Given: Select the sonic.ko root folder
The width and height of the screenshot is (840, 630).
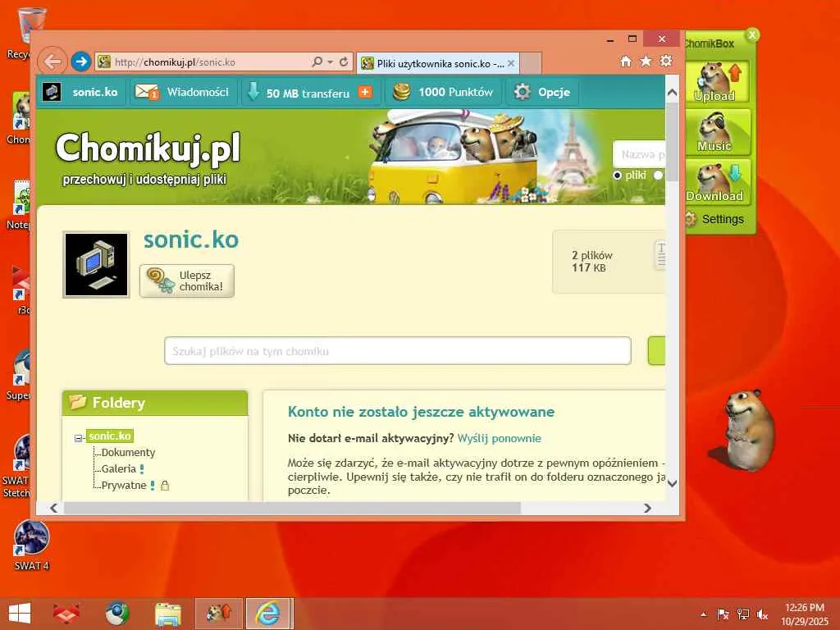Looking at the screenshot, I should click(110, 436).
